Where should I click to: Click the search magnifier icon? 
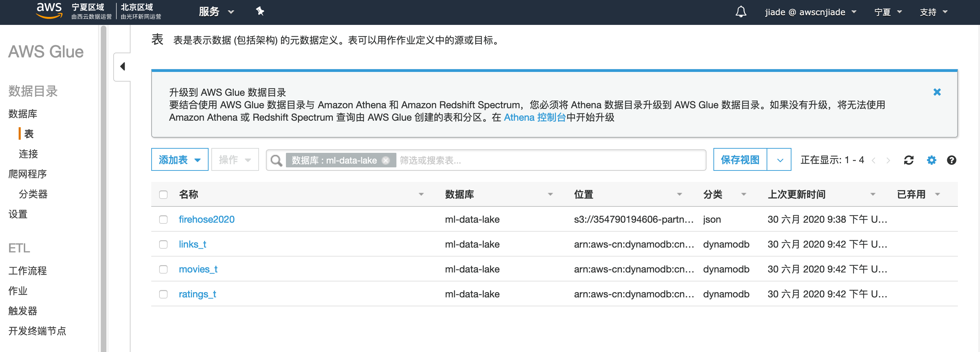(276, 160)
